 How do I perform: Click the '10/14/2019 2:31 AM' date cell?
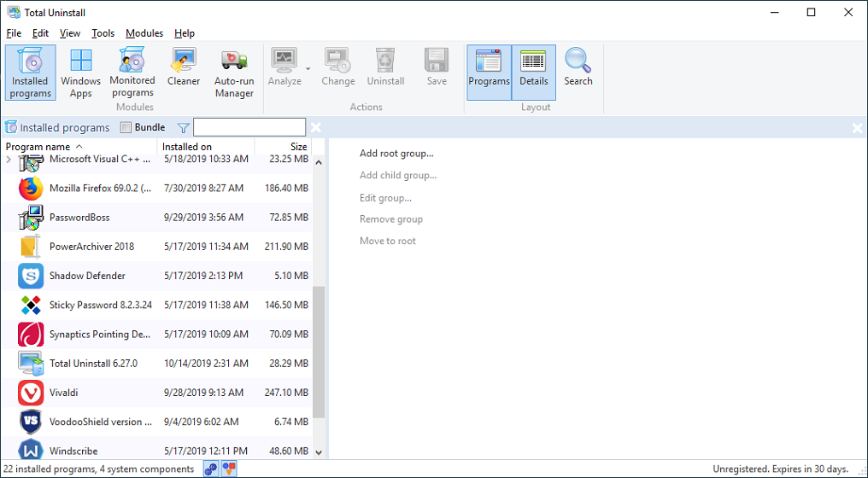pyautogui.click(x=207, y=364)
